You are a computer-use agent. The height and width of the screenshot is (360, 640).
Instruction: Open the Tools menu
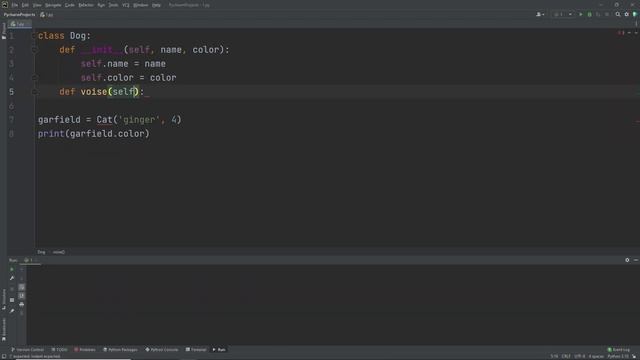pyautogui.click(x=113, y=5)
